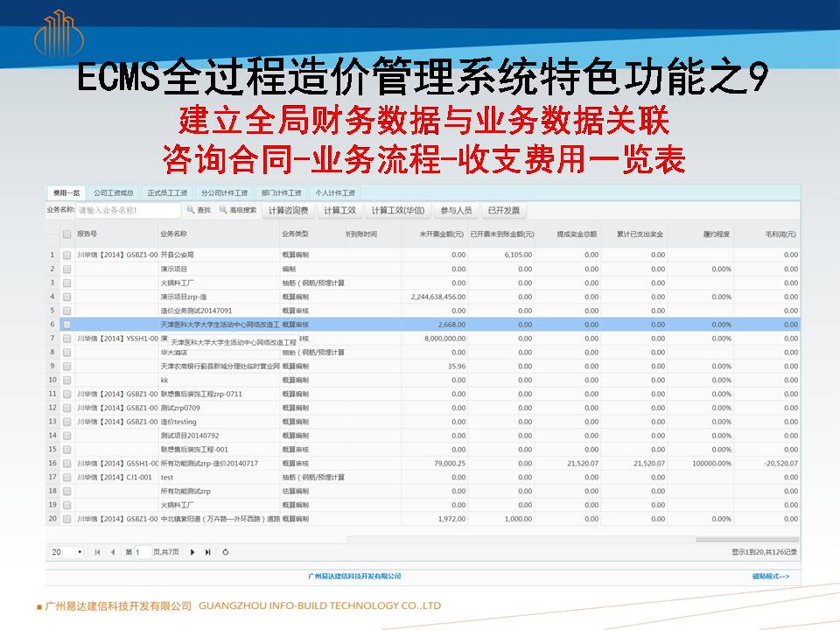Click the 1,972.00 amount cell
Viewport: 840px width, 630px height.
[x=451, y=519]
